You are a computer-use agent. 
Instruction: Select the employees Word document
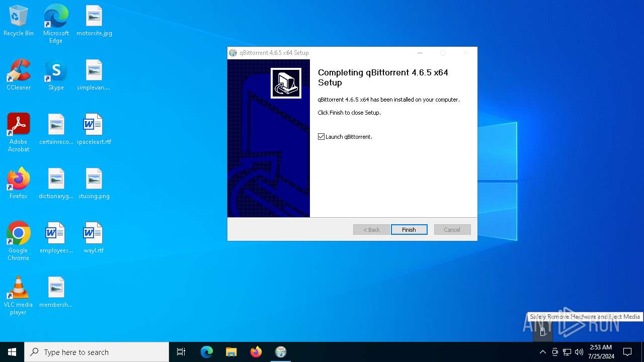tap(56, 238)
